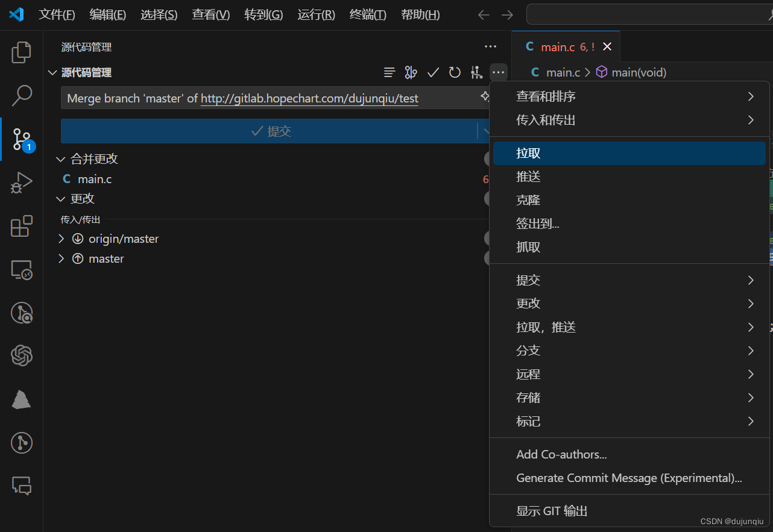
Task: Open the GitLens inspect icon in activity bar
Action: click(x=21, y=313)
